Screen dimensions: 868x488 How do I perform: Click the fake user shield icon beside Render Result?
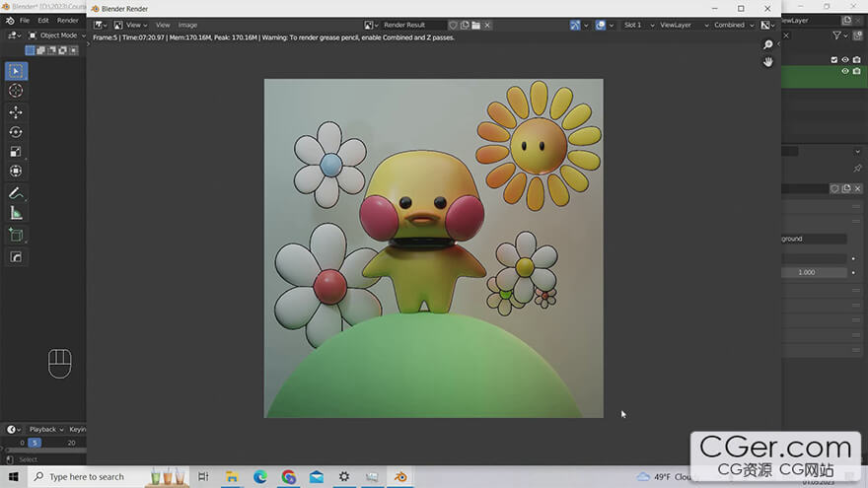(x=453, y=25)
